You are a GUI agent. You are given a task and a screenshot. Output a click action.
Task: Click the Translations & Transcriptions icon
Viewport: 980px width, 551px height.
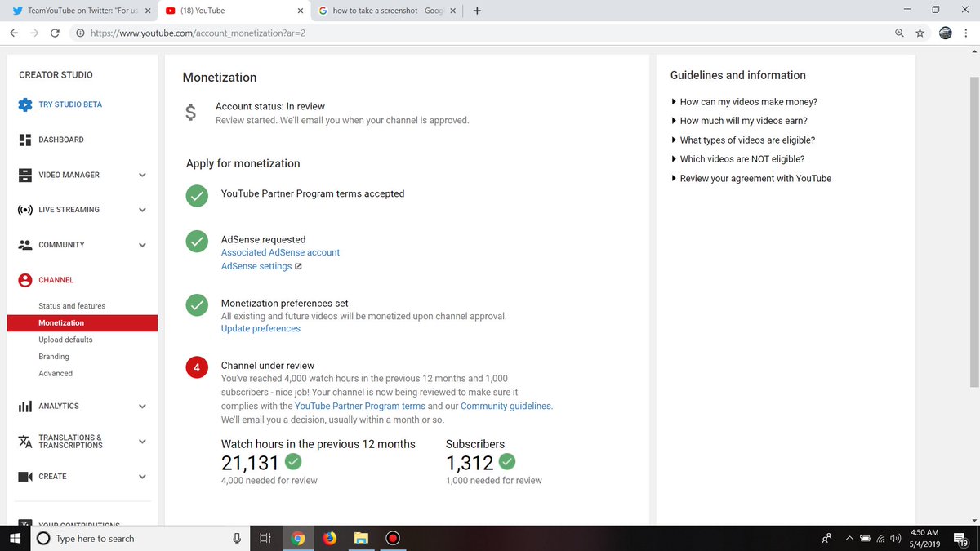tap(25, 441)
